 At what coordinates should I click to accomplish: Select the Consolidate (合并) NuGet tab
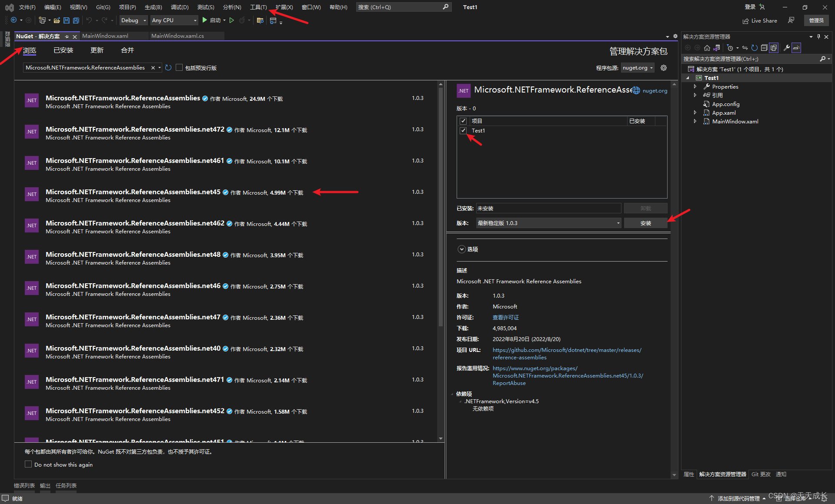127,50
